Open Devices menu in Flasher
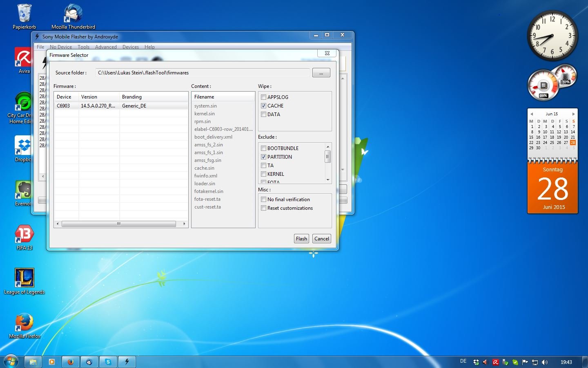This screenshot has height=368, width=588. [131, 47]
